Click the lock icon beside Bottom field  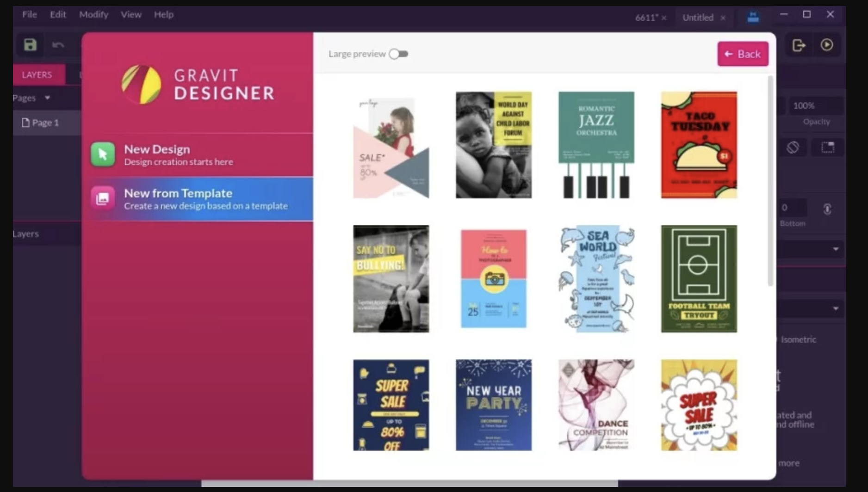coord(827,209)
